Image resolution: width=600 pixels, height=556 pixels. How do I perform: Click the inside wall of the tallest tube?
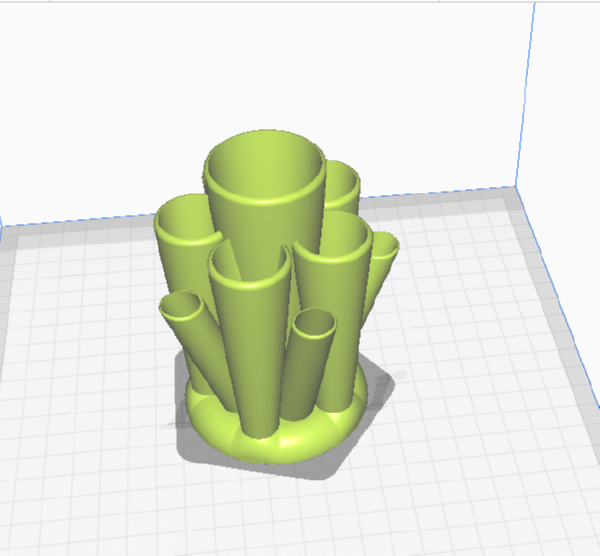pos(264,170)
